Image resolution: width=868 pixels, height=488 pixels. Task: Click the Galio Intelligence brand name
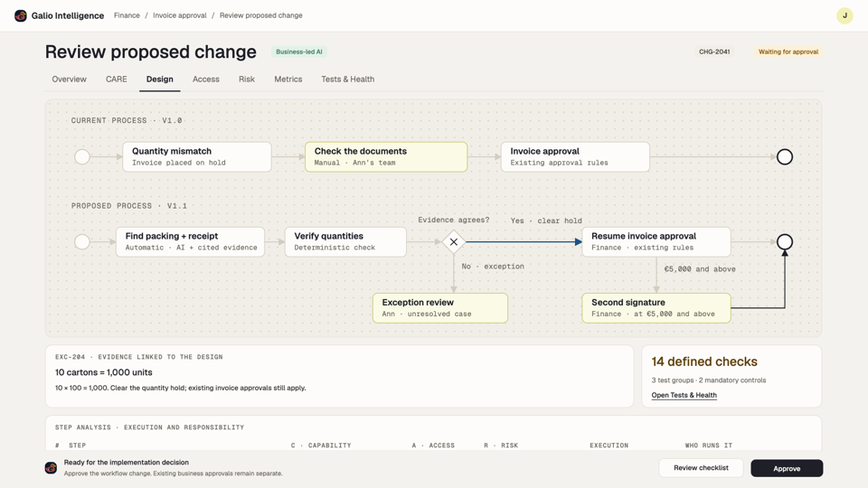tap(68, 15)
